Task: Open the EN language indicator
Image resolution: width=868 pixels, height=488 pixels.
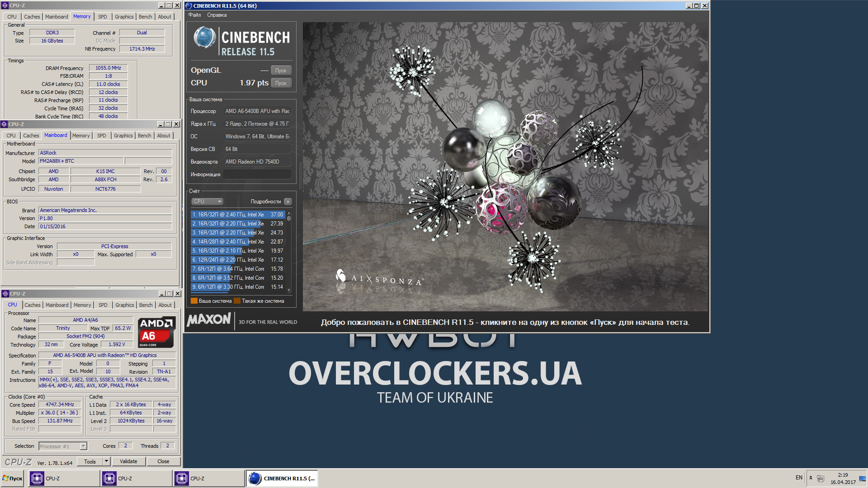Action: (x=799, y=478)
